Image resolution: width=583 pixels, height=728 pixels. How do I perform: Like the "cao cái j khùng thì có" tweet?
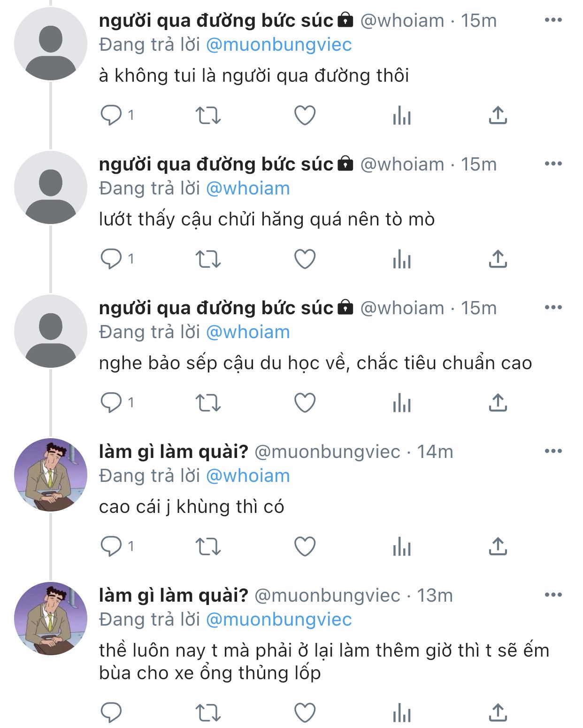[x=305, y=547]
